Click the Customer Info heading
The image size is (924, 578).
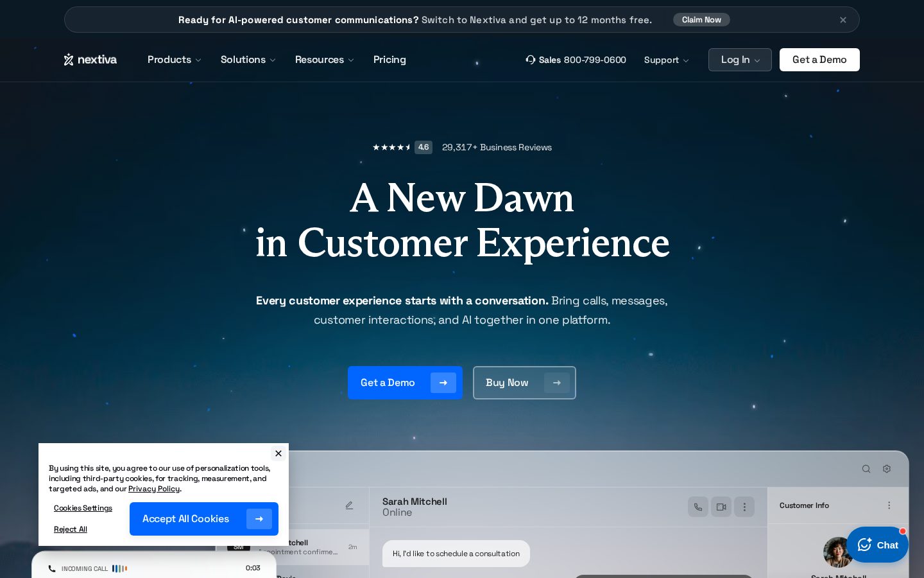click(804, 505)
